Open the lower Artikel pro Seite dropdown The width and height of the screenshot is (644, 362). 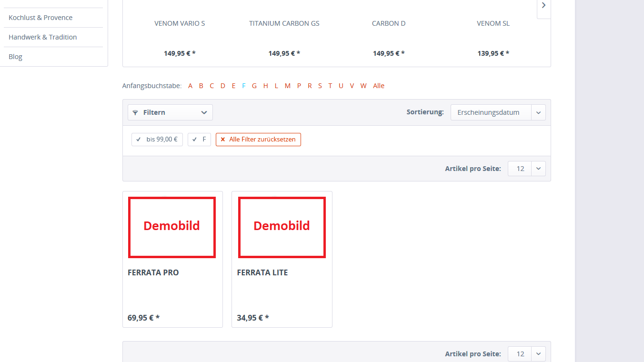pyautogui.click(x=526, y=354)
